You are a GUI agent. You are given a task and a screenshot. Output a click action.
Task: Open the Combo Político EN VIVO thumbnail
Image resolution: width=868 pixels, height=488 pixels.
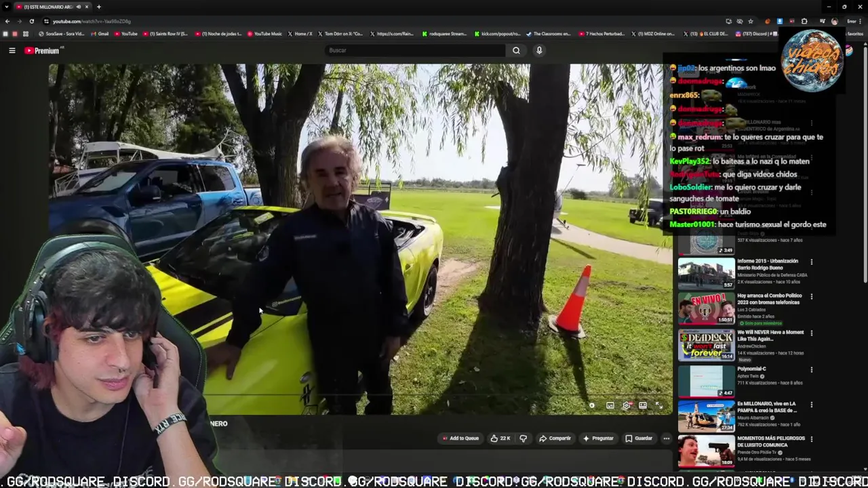(x=706, y=308)
